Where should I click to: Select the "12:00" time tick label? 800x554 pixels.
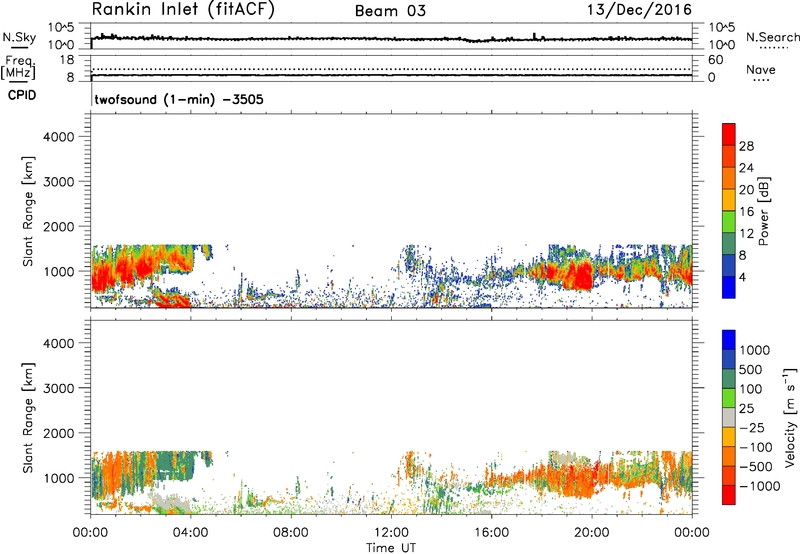[x=391, y=533]
